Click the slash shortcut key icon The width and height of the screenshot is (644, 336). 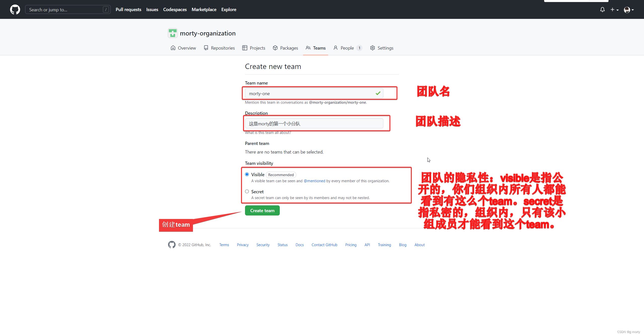click(x=106, y=10)
